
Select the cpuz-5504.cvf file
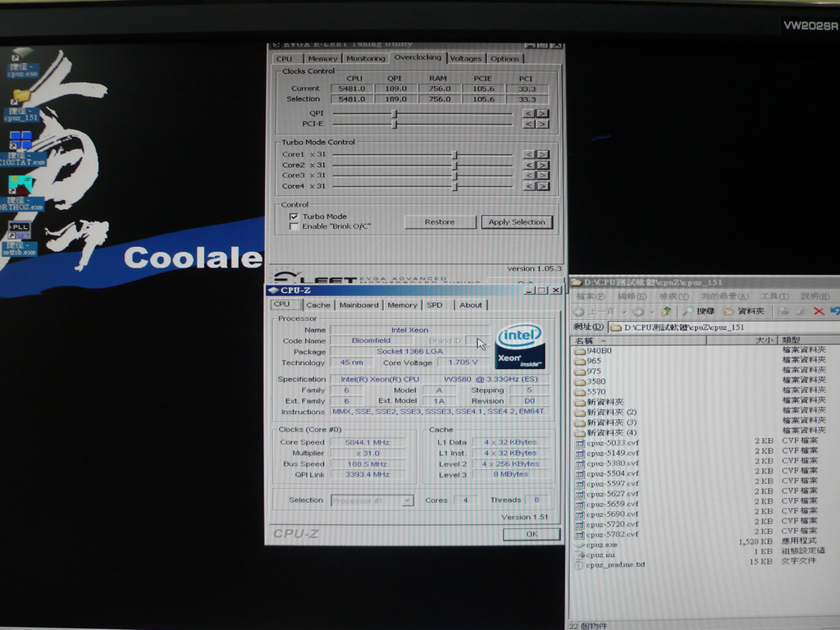607,473
